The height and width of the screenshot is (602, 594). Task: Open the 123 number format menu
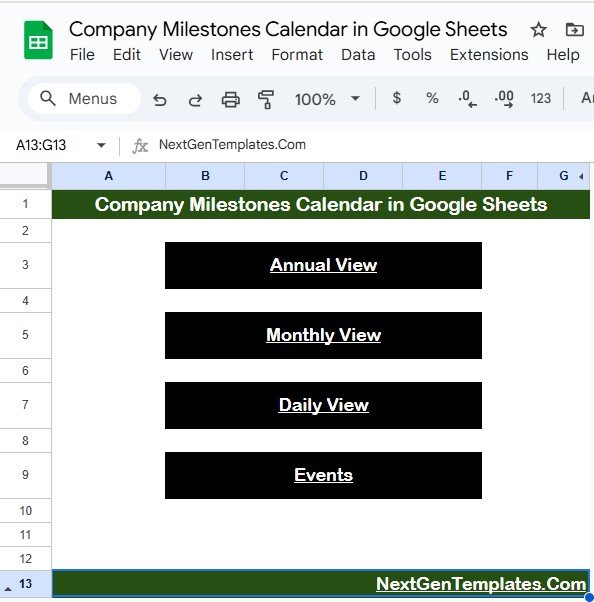tap(541, 99)
